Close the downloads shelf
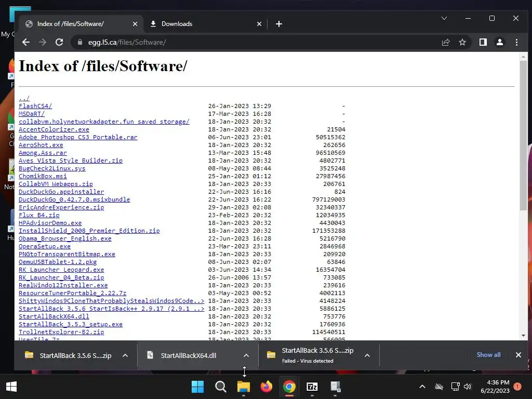532x399 pixels. point(518,355)
